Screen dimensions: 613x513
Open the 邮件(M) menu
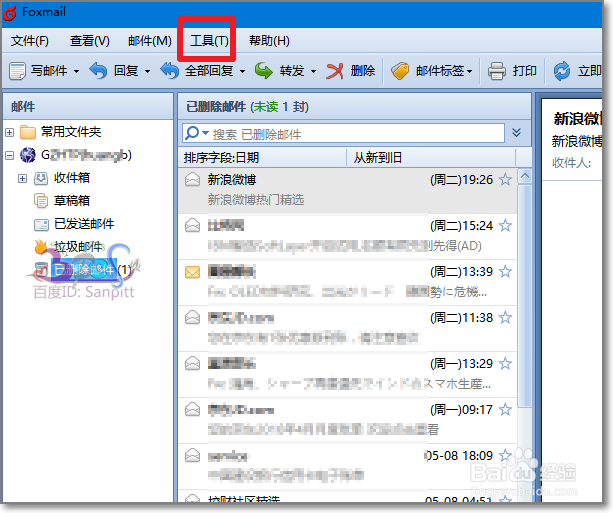coord(150,41)
